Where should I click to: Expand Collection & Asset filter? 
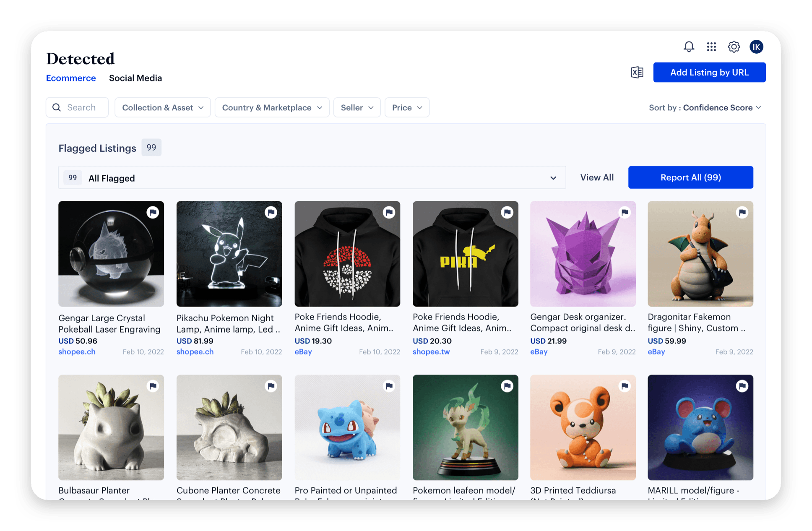click(162, 107)
